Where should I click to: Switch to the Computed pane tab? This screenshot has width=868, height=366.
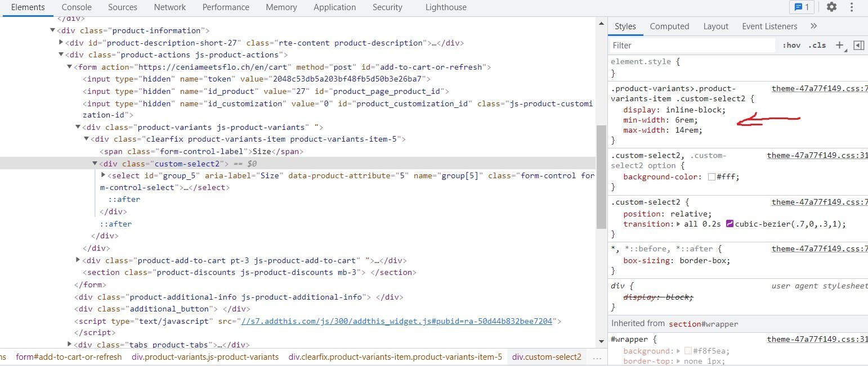pos(669,26)
